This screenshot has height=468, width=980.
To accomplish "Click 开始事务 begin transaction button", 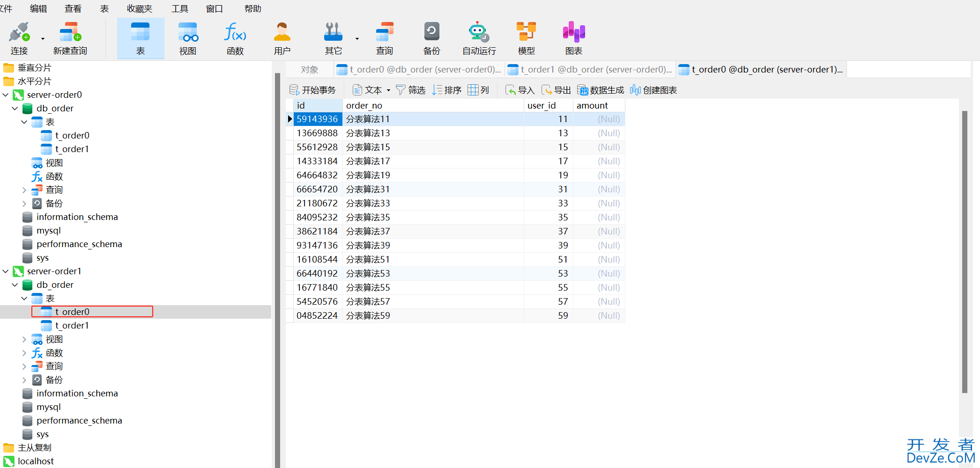I will coord(313,90).
